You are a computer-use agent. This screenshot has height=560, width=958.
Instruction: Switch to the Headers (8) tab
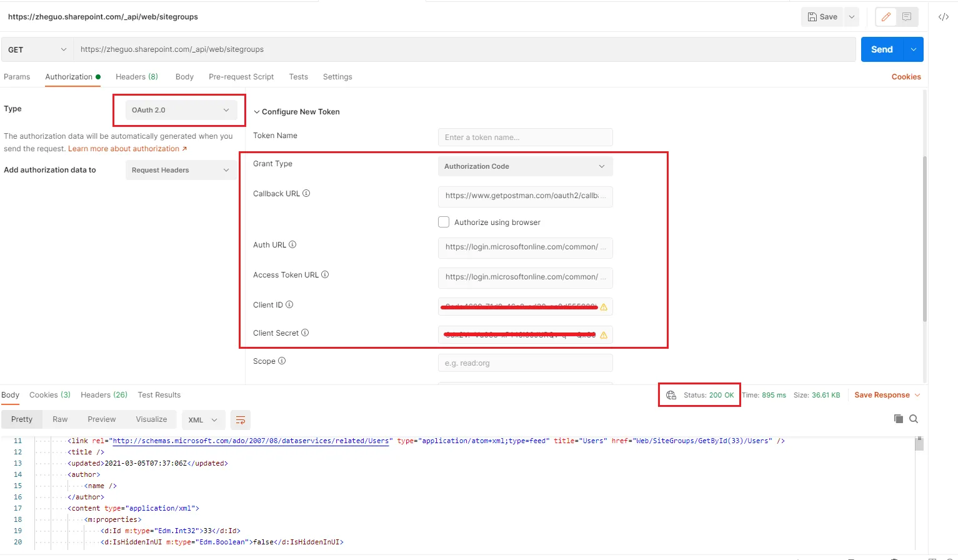click(x=137, y=77)
